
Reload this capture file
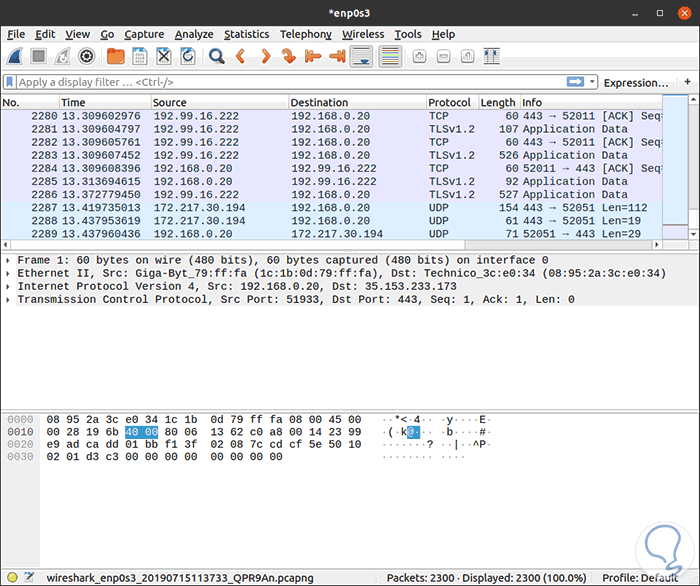[x=188, y=56]
